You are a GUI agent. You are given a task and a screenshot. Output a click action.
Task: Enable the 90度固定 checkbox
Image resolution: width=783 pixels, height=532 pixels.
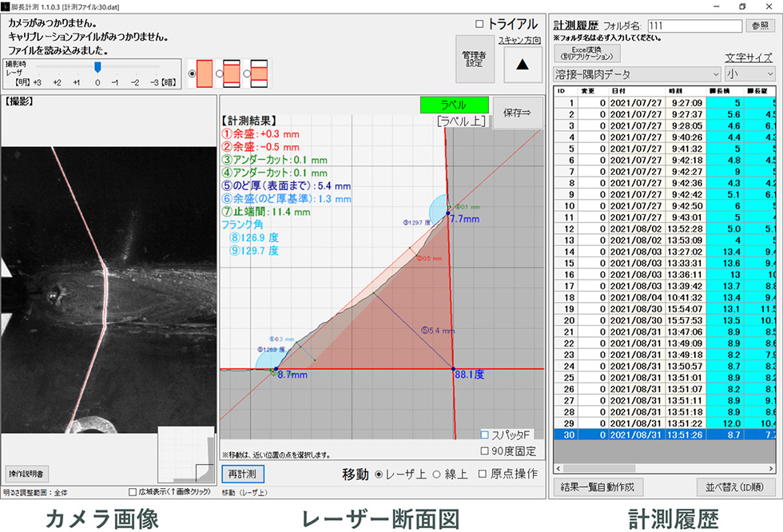485,451
